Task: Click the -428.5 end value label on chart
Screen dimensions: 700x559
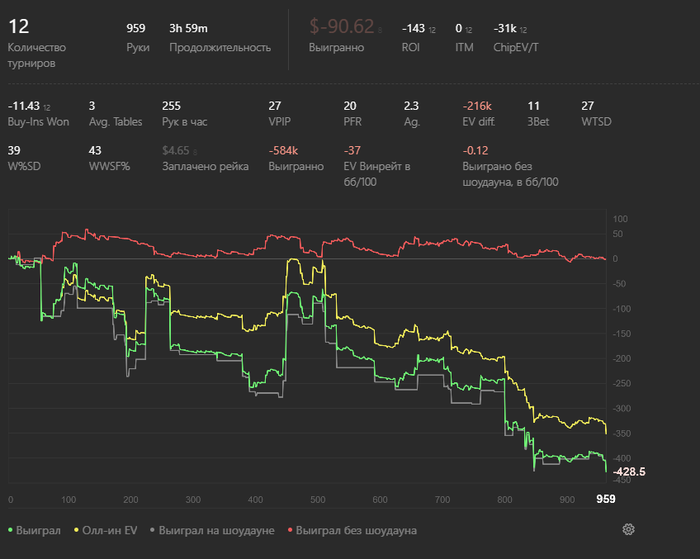Action: 627,470
